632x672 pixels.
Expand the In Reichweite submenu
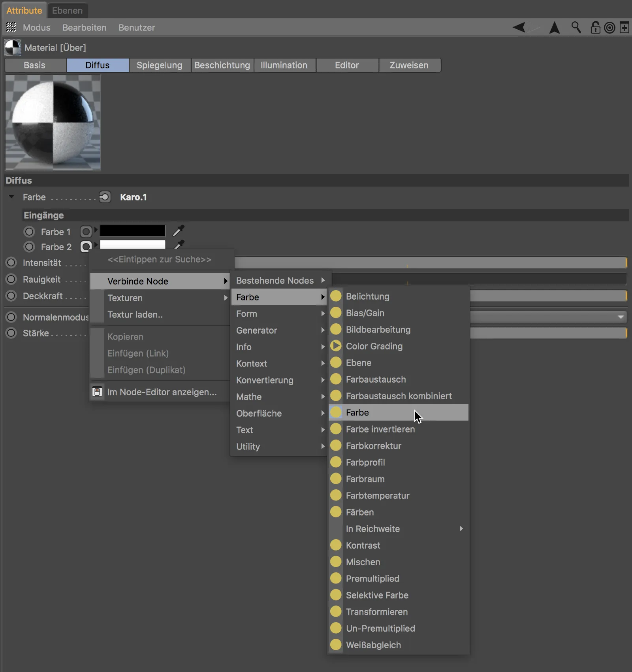click(x=399, y=529)
